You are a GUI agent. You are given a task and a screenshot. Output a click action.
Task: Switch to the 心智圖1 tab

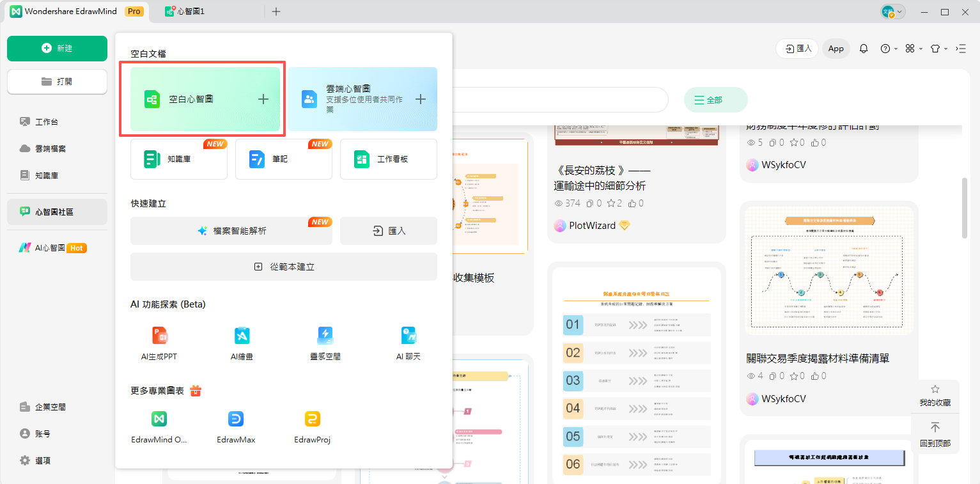coord(186,12)
